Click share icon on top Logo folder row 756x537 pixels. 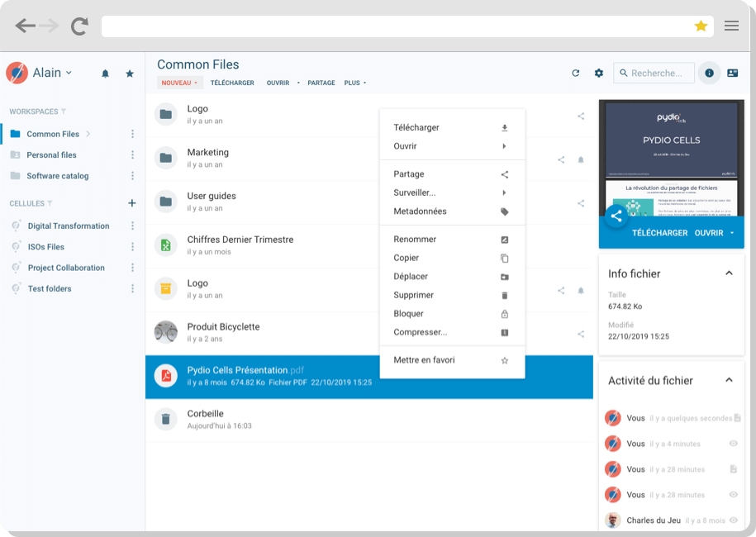(581, 116)
